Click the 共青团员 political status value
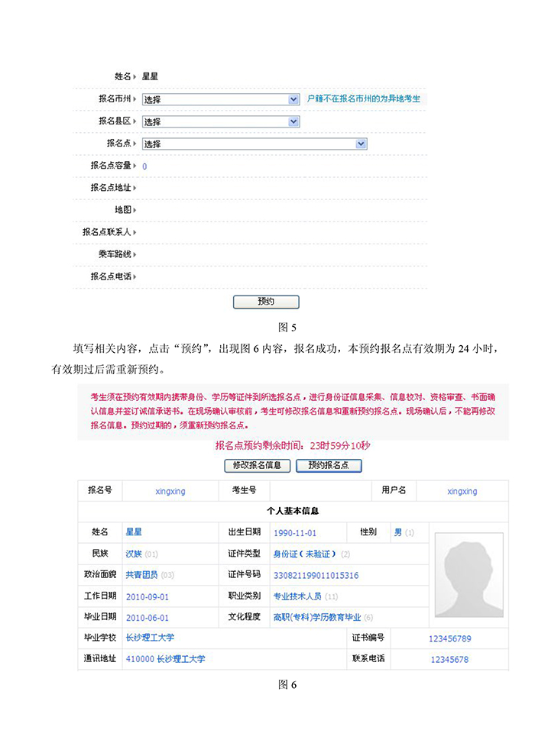 click(x=141, y=575)
